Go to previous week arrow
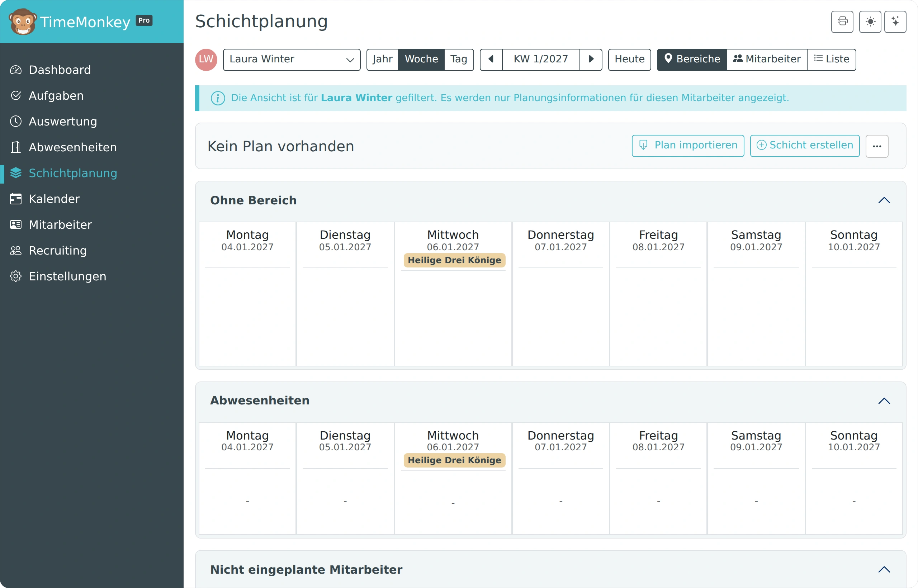 491,60
